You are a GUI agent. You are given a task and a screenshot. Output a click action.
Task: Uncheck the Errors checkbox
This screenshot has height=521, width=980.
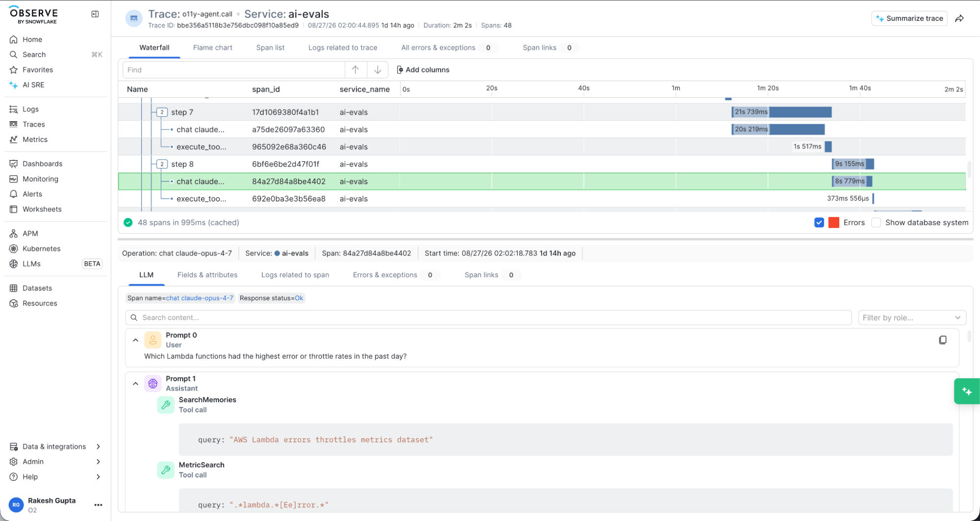tap(819, 222)
